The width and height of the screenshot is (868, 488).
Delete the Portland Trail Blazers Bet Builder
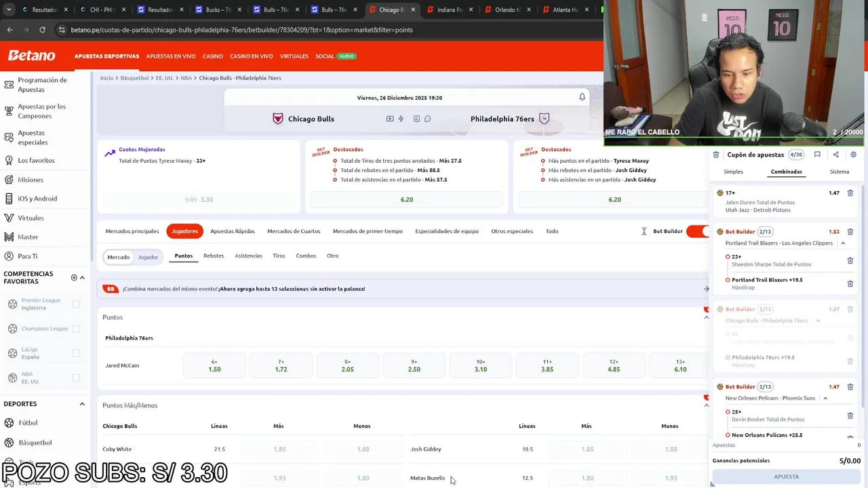coord(850,232)
